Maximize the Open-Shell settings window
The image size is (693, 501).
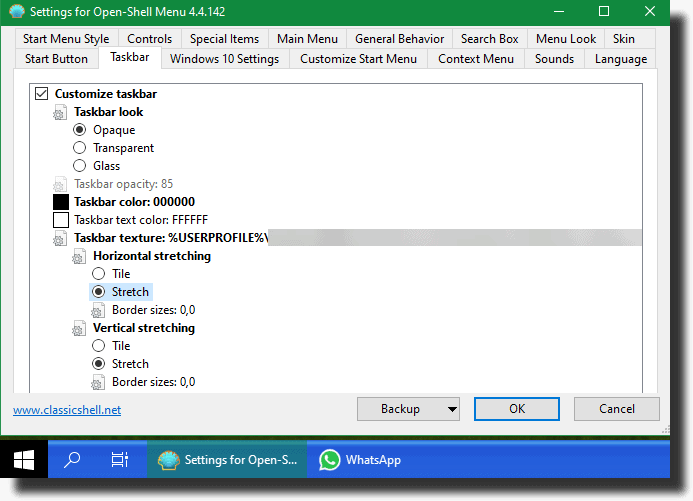click(604, 11)
